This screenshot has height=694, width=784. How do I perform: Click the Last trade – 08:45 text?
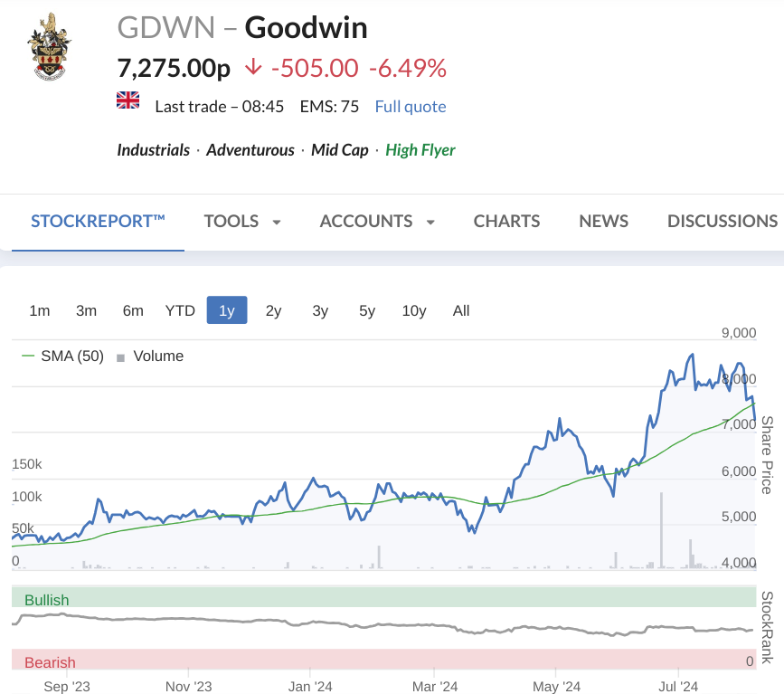pyautogui.click(x=219, y=107)
